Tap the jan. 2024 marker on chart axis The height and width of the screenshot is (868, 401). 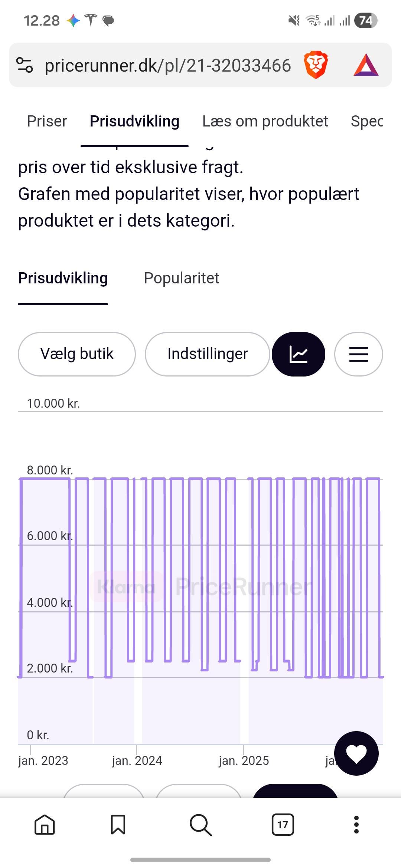coord(137,760)
